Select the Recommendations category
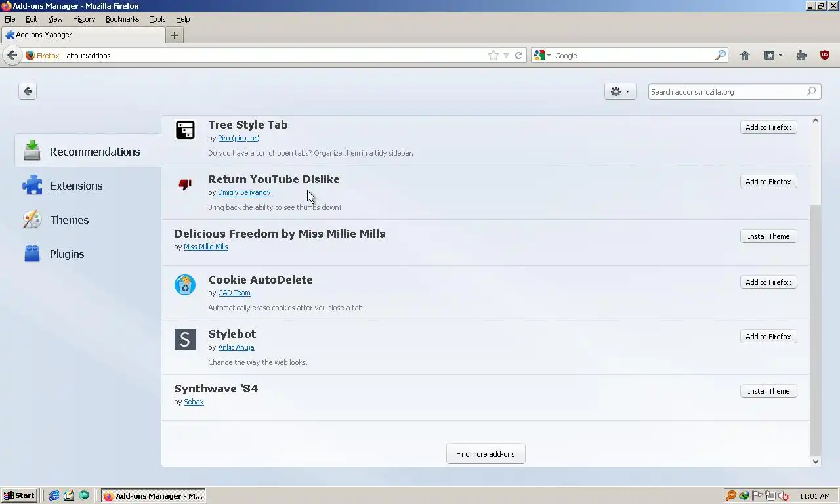 (88, 152)
